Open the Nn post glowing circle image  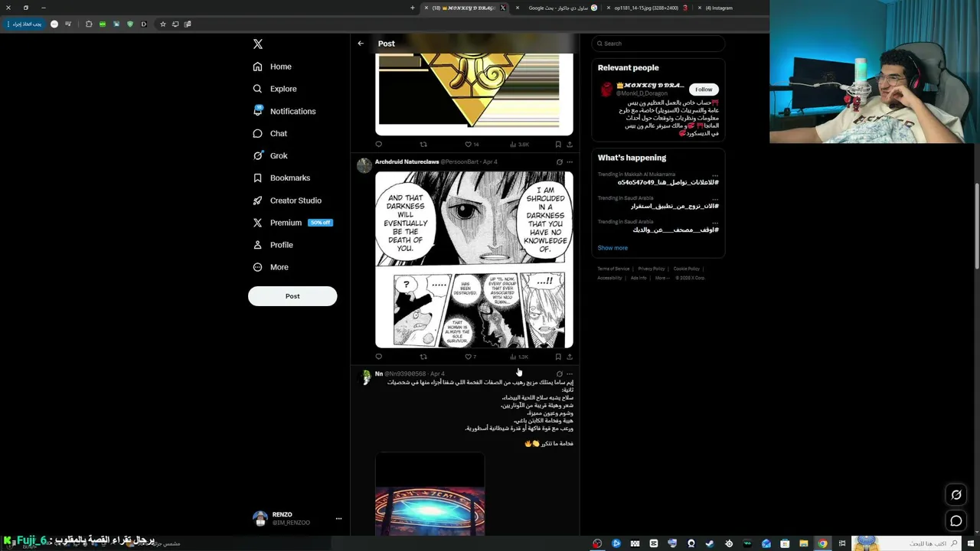click(x=430, y=494)
